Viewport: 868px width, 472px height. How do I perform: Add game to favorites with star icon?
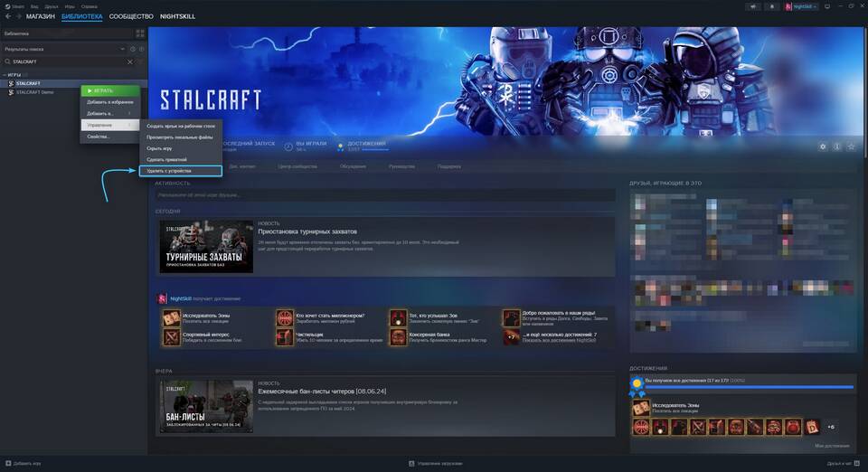[852, 146]
